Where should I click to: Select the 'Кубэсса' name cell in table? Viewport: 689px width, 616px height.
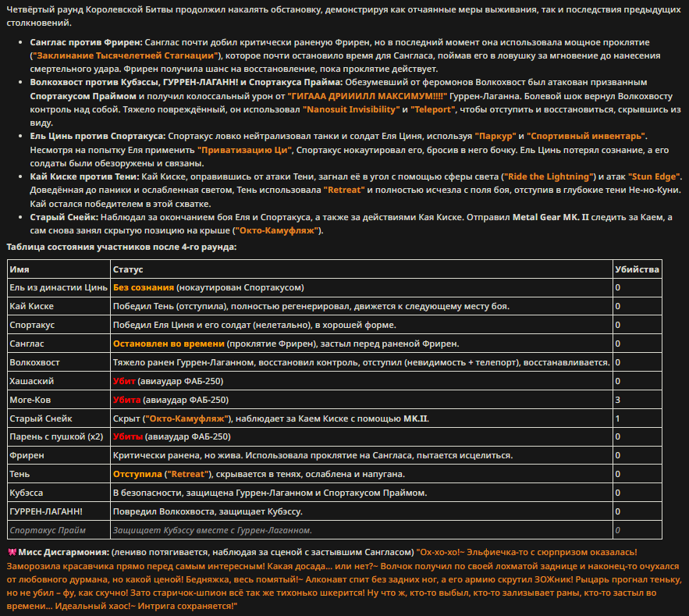[59, 493]
